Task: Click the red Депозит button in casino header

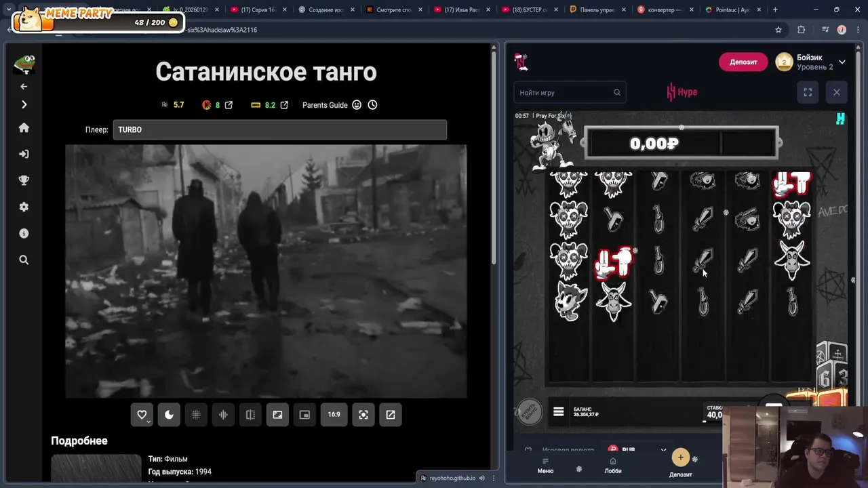Action: coord(743,62)
